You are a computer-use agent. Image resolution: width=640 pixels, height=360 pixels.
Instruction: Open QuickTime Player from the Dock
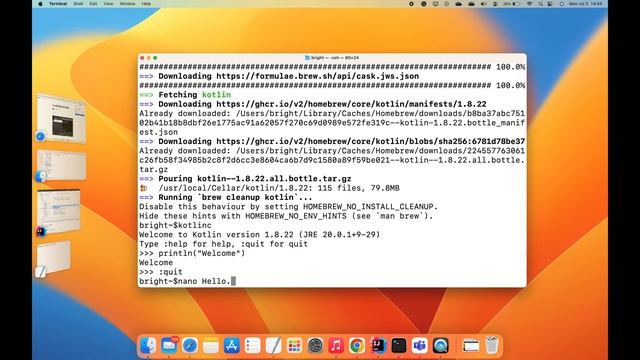pyautogui.click(x=440, y=346)
